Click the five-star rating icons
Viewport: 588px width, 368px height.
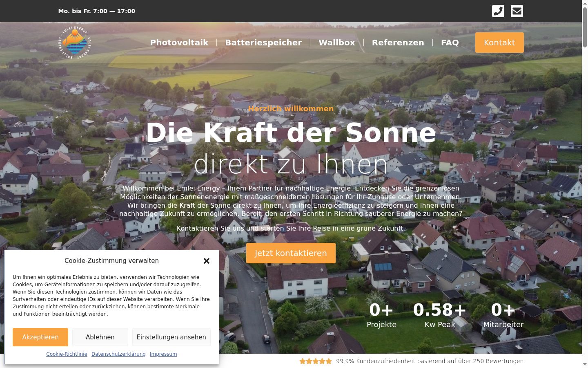316,361
